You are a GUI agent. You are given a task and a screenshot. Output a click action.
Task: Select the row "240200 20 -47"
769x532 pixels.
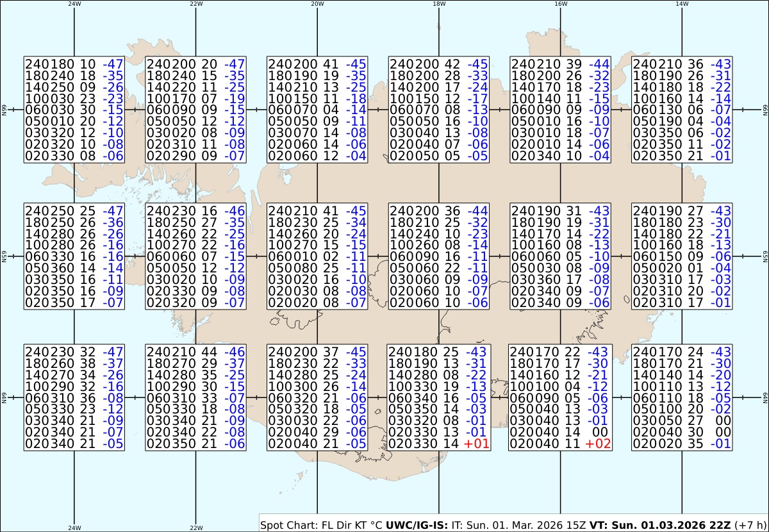coord(196,63)
